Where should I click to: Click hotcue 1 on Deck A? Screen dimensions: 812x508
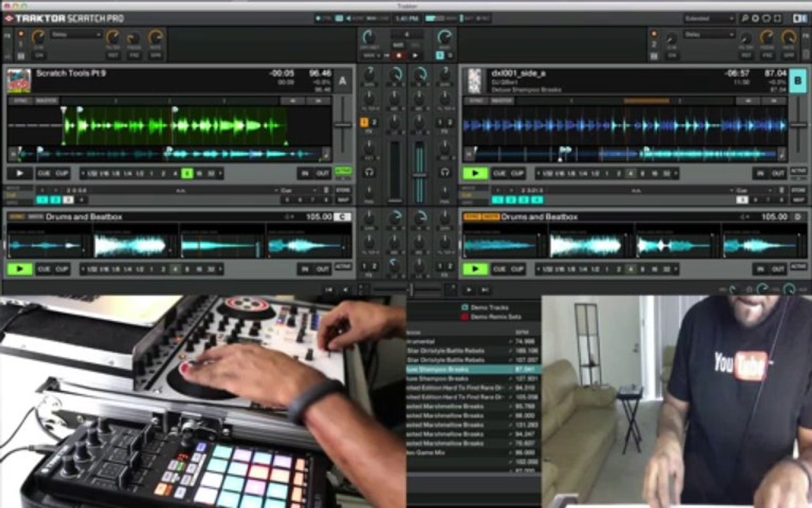click(42, 200)
